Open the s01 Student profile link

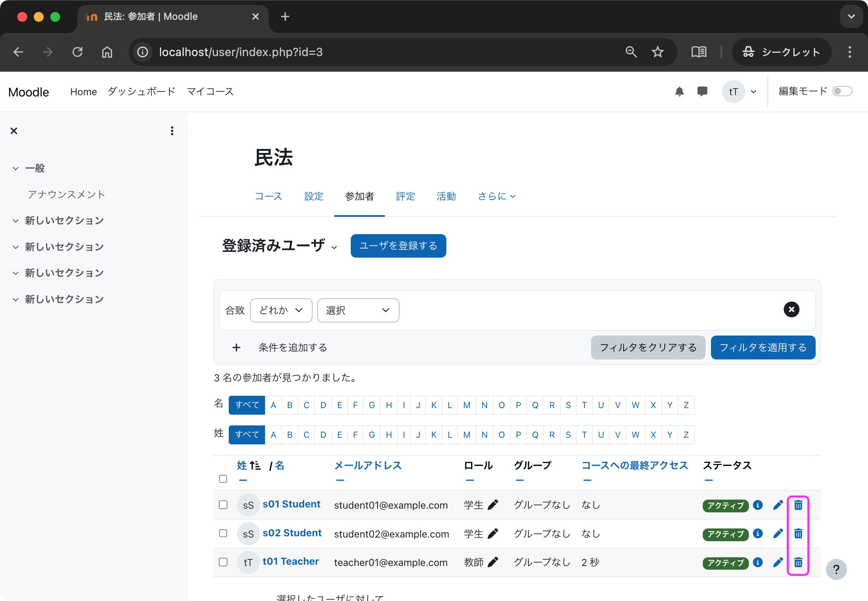(x=291, y=504)
